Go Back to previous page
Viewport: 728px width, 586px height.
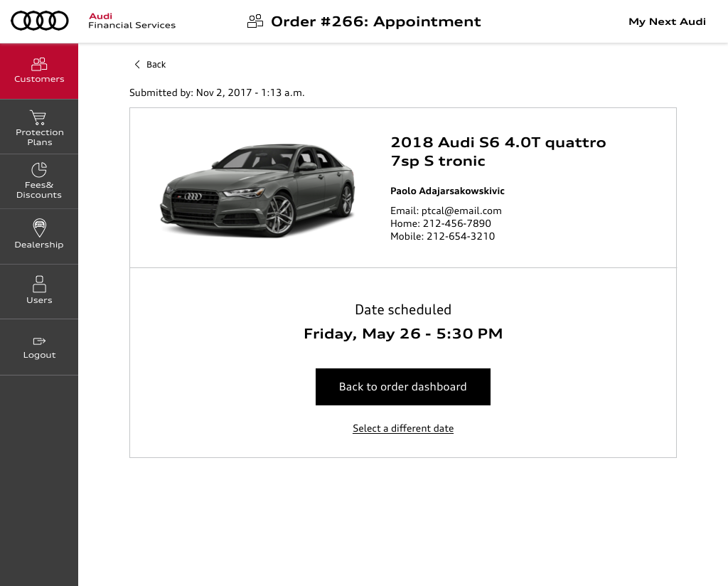[x=150, y=65]
